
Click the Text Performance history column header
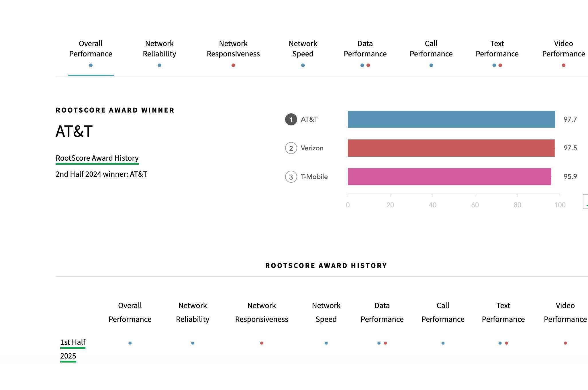(x=503, y=312)
